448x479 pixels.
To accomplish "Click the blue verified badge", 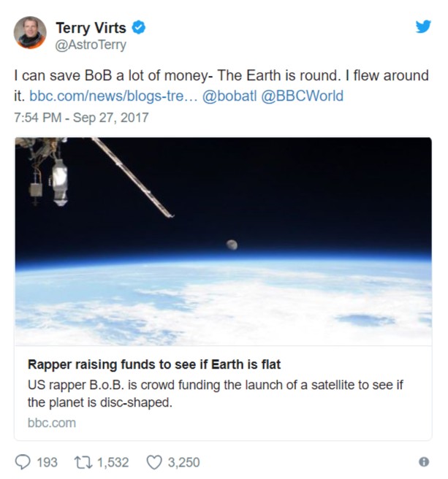I will tap(139, 28).
